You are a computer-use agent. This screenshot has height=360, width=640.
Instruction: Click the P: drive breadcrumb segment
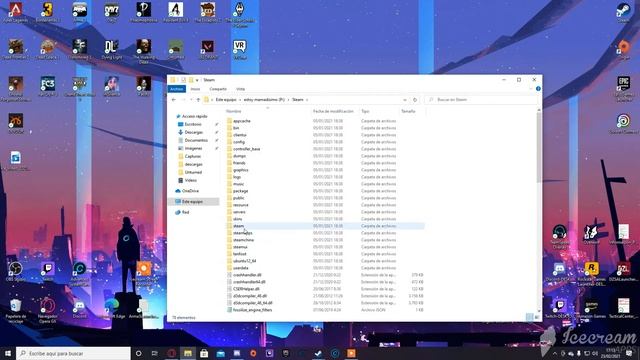(x=264, y=100)
